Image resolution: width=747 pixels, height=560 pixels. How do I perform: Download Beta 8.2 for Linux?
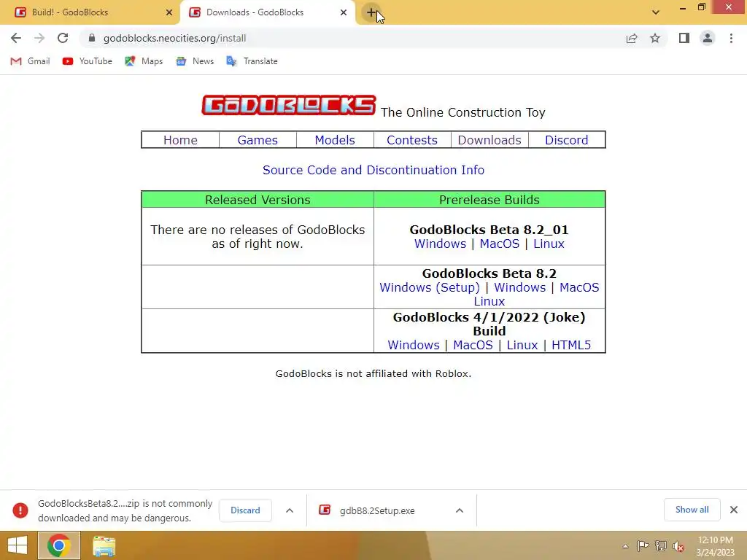pos(489,301)
